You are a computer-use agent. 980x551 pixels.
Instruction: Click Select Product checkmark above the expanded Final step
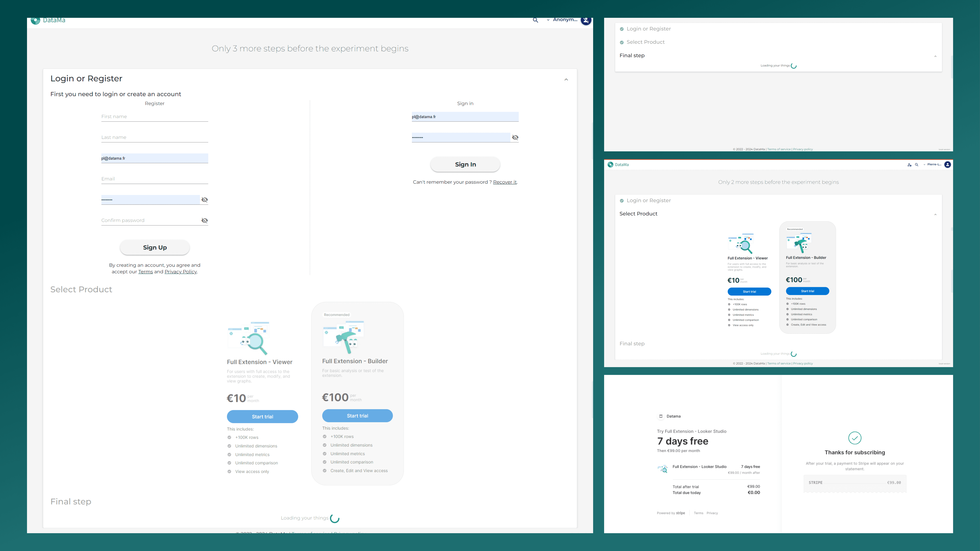coord(622,42)
